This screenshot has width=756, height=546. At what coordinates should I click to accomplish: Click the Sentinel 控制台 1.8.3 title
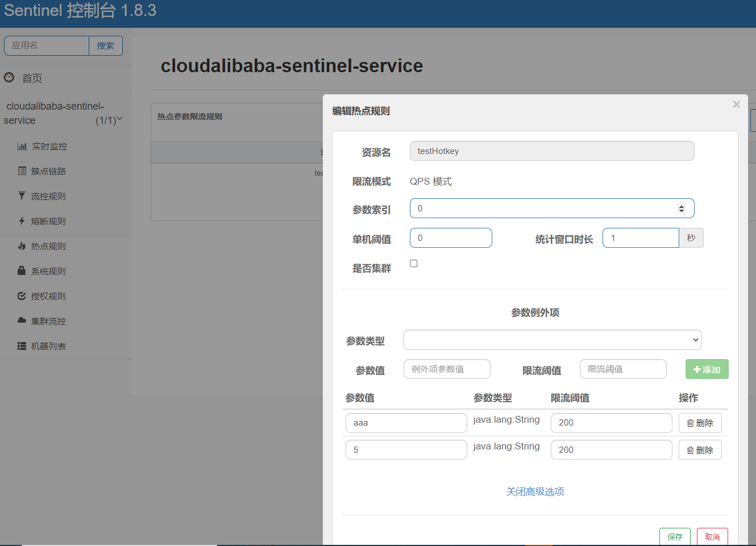pos(80,10)
